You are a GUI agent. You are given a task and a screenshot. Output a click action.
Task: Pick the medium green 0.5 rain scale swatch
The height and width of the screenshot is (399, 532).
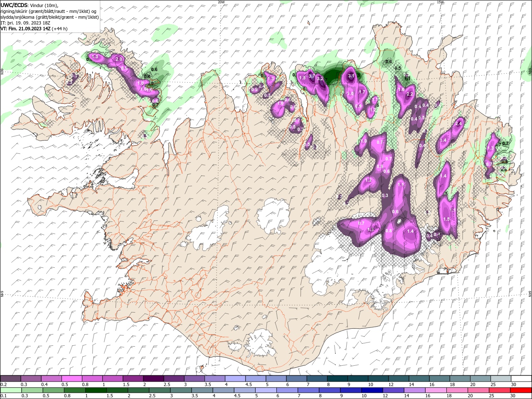pyautogui.click(x=53, y=390)
